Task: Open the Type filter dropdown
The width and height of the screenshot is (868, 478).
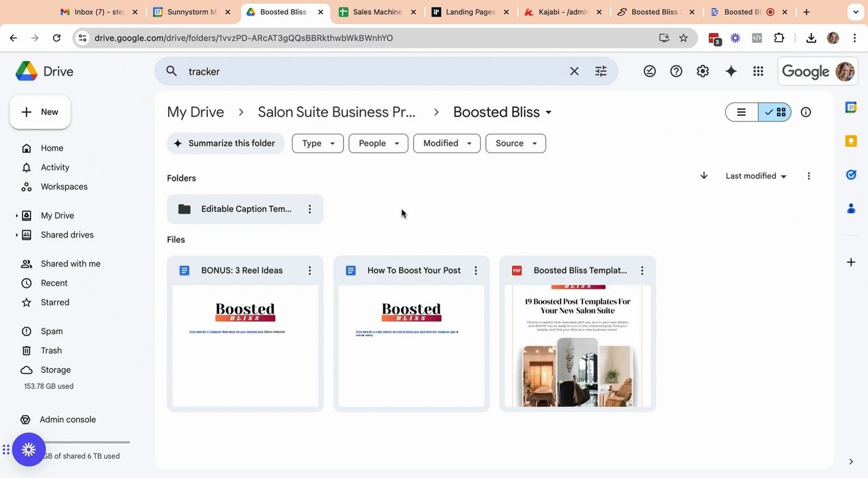Action: [x=318, y=143]
